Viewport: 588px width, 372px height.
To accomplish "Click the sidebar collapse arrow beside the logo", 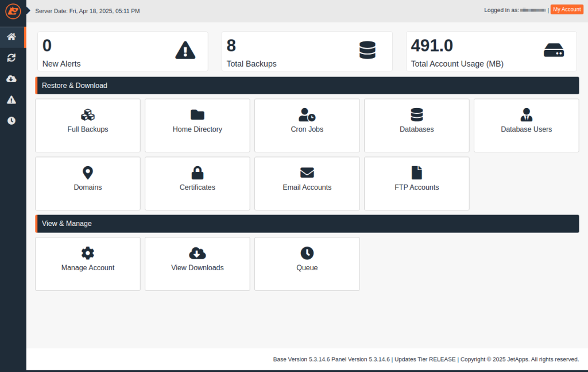I will 28,11.
